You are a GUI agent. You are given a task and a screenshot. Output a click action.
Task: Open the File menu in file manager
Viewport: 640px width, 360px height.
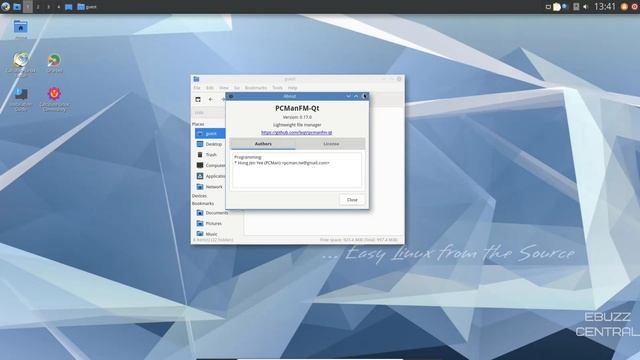click(197, 88)
